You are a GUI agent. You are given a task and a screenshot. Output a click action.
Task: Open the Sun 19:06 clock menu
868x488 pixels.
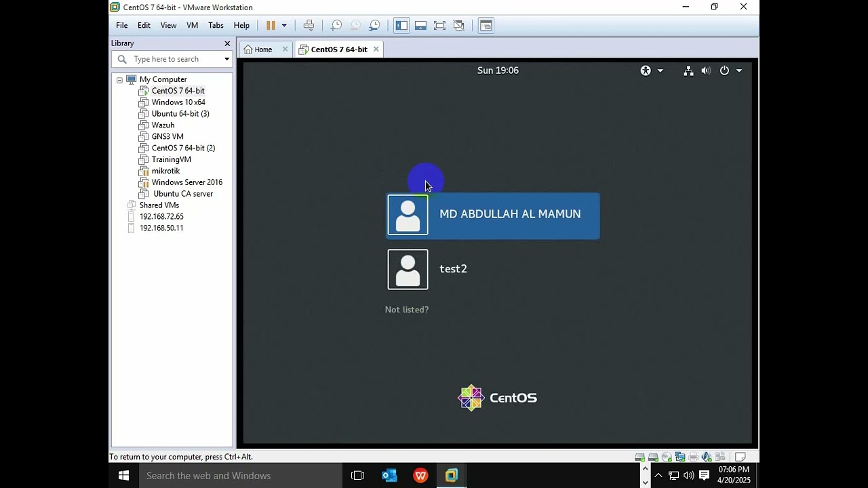(498, 70)
